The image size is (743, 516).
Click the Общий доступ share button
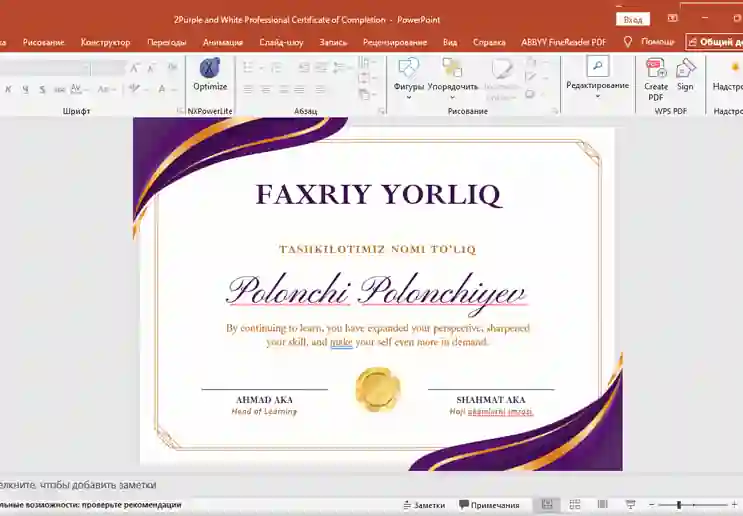click(715, 42)
